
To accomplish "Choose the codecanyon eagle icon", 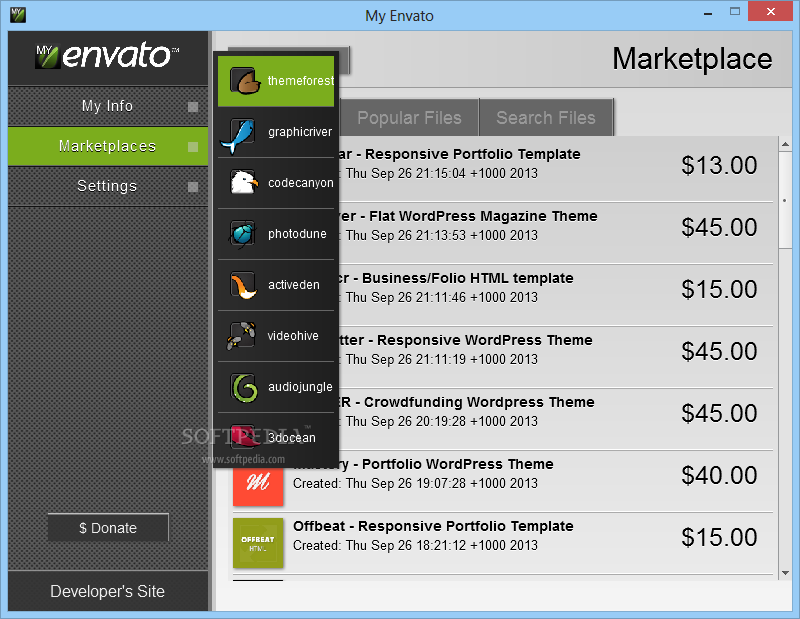I will click(243, 182).
